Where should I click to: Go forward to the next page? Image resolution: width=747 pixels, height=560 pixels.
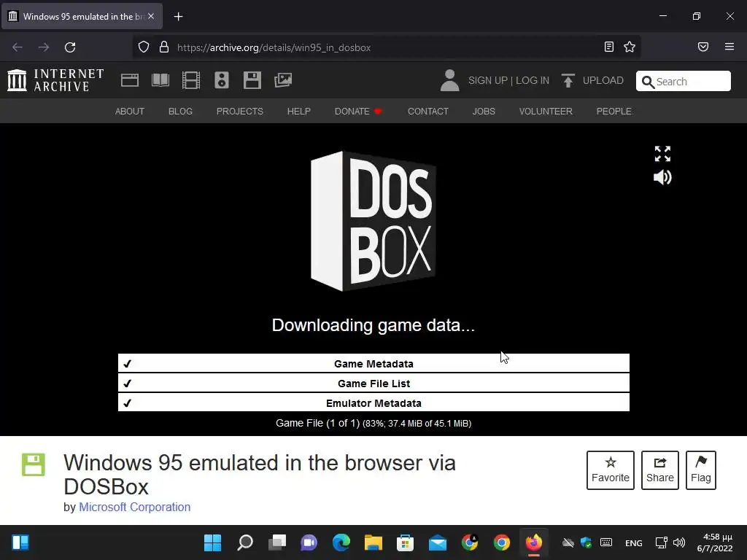point(44,47)
